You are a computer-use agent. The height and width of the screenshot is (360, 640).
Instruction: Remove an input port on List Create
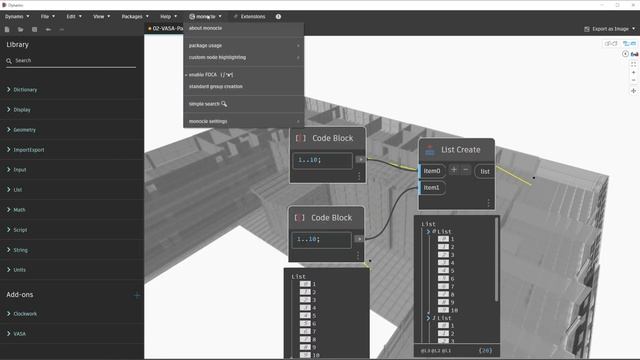coord(466,170)
